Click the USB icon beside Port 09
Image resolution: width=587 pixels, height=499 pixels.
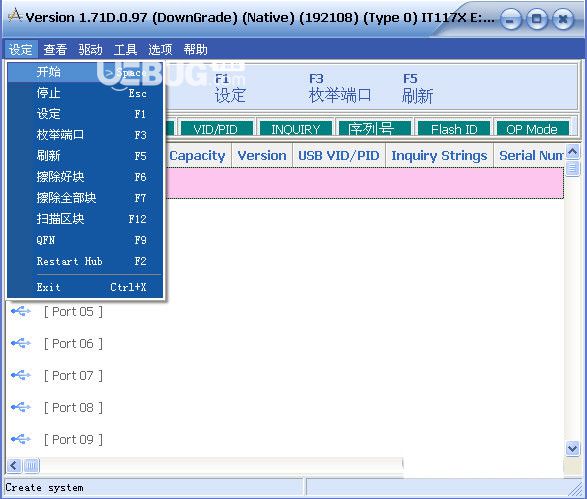coord(21,439)
